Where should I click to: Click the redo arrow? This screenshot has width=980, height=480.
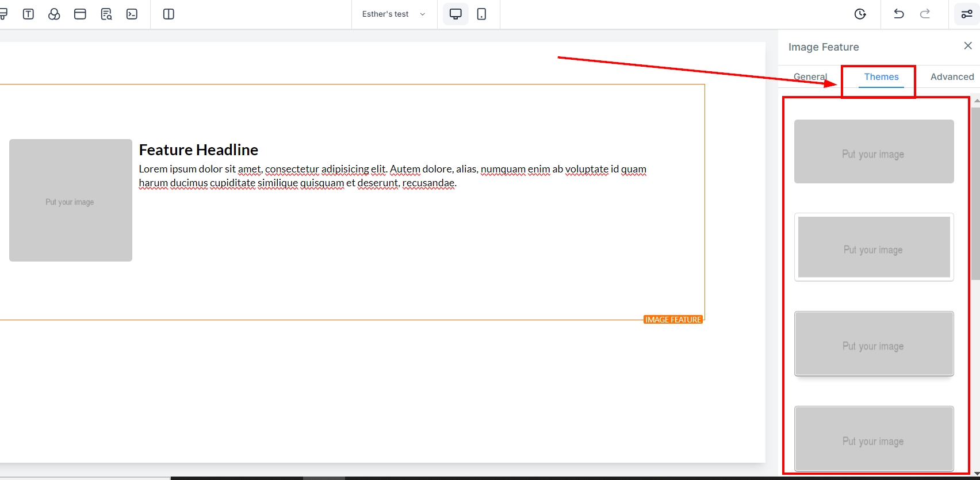(x=925, y=14)
